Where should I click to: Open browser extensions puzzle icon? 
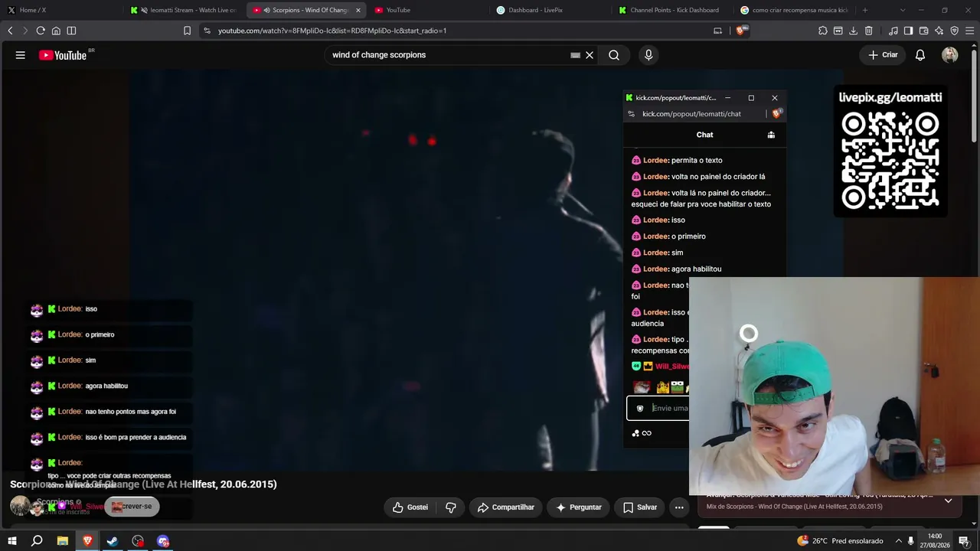tap(823, 31)
